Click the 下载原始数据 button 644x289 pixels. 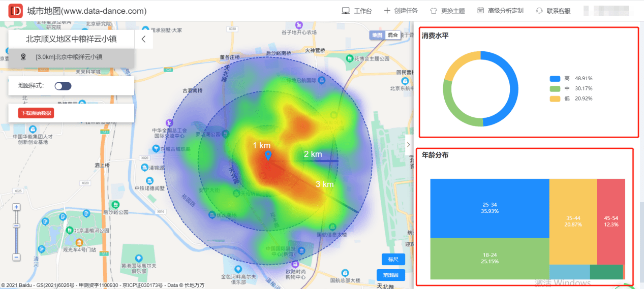pyautogui.click(x=36, y=113)
